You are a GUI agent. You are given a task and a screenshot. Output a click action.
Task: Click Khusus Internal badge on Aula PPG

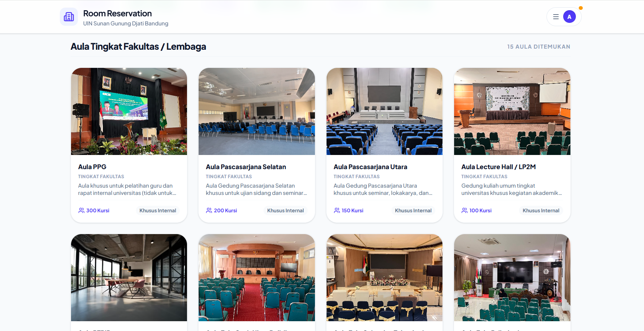coord(158,211)
